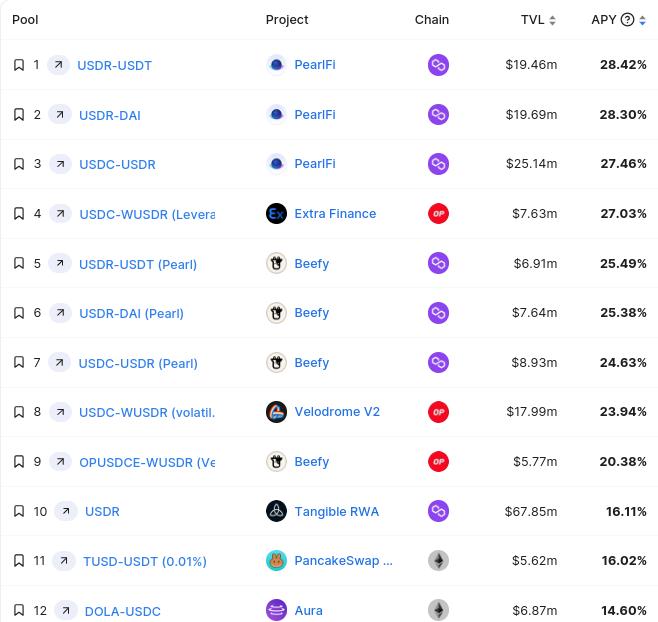Image resolution: width=658 pixels, height=622 pixels.
Task: Click the Chain column header
Action: pyautogui.click(x=432, y=20)
